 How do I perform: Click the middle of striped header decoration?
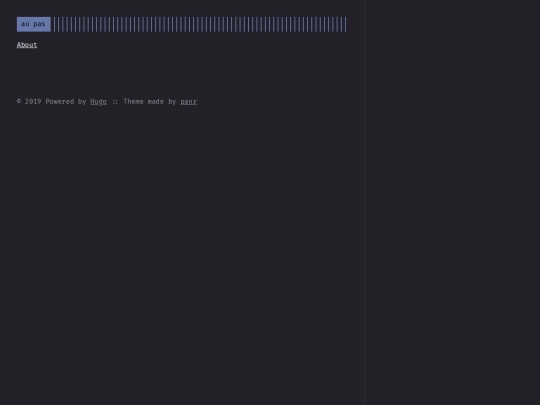(x=200, y=24)
